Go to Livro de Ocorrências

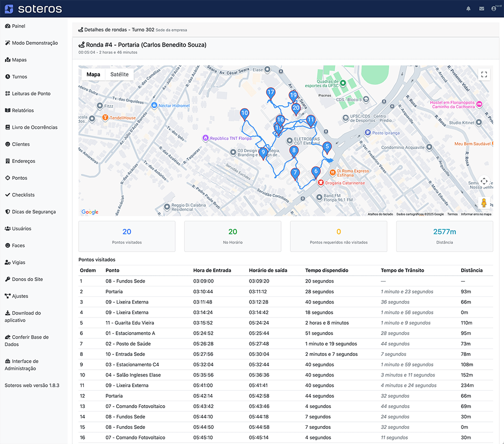34,127
